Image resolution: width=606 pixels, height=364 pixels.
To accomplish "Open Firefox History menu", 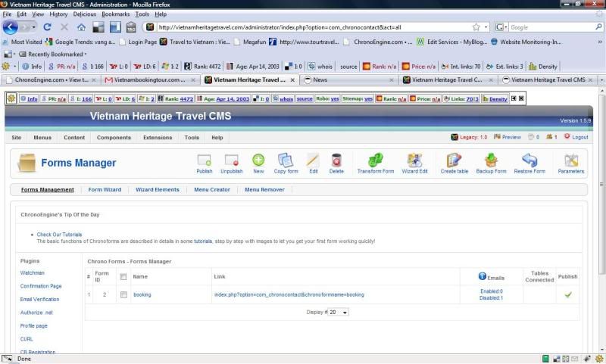I will click(58, 14).
